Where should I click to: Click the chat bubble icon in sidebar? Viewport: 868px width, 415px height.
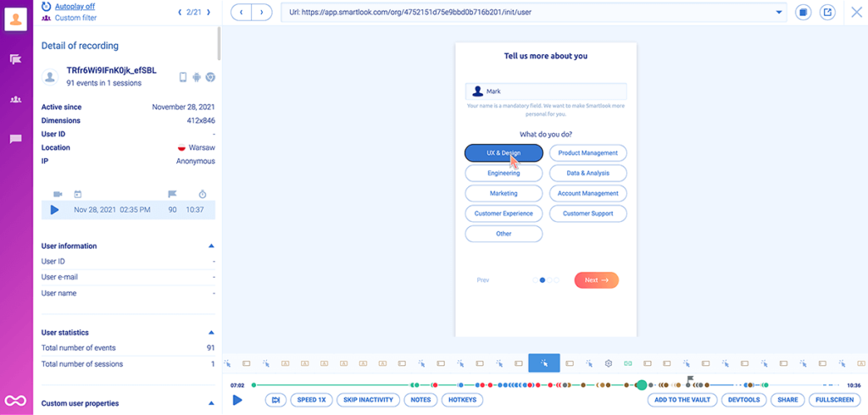point(15,139)
